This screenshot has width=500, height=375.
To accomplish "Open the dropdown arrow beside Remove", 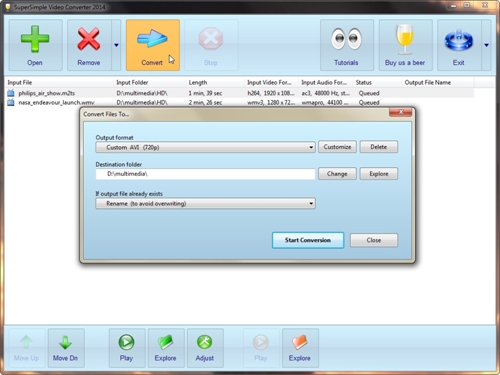I will click(116, 45).
